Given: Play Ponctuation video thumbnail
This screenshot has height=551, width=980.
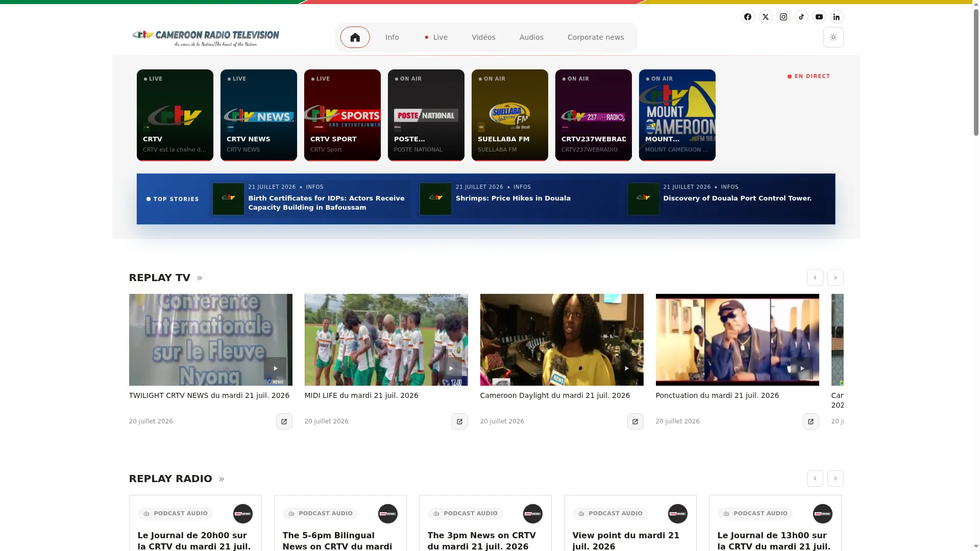Looking at the screenshot, I should click(x=738, y=340).
